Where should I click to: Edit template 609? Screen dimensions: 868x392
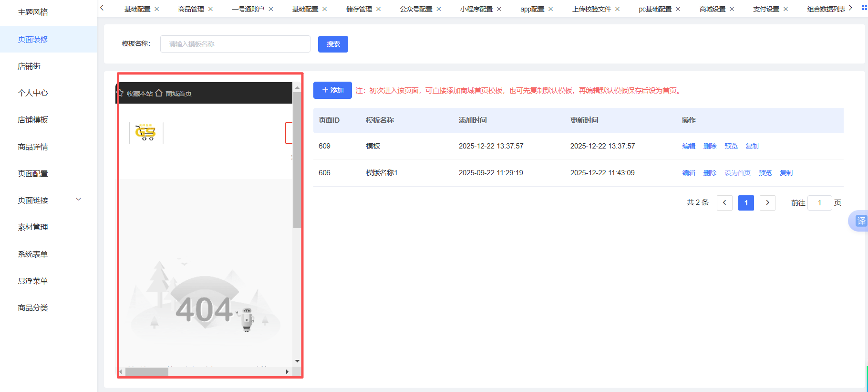coord(689,146)
